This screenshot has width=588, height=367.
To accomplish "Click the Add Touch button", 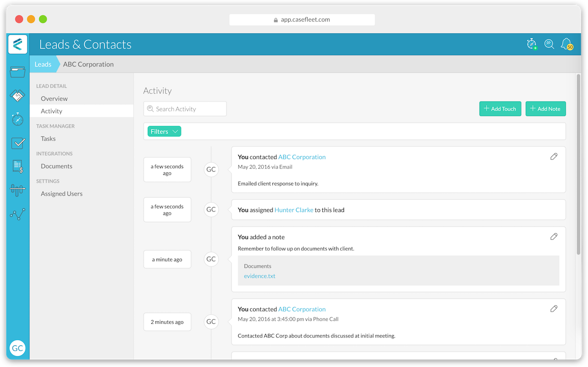I will (500, 109).
